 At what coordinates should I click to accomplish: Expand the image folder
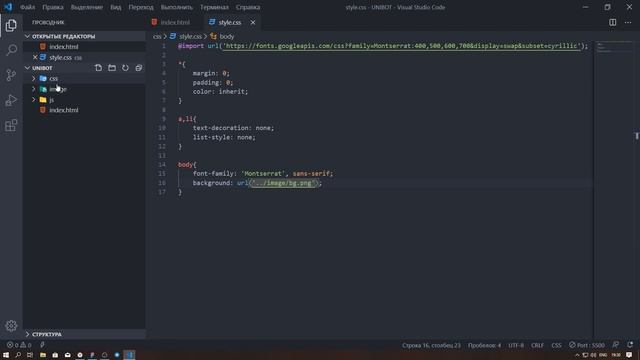(34, 89)
